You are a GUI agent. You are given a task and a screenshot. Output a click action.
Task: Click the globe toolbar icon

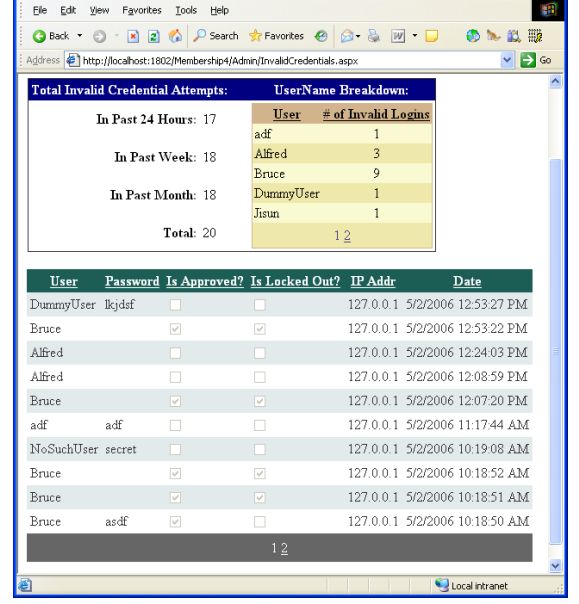[473, 36]
